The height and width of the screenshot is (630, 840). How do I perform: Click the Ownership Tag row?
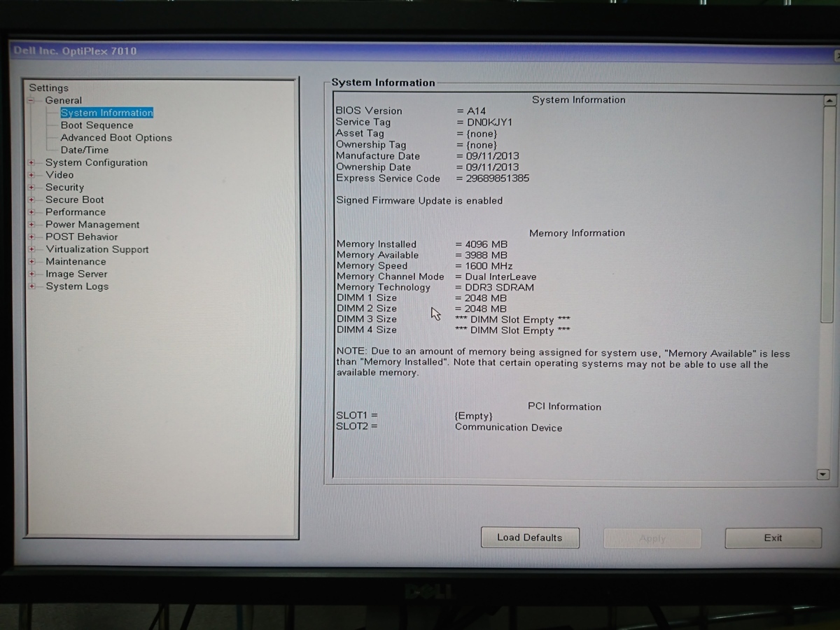[416, 145]
